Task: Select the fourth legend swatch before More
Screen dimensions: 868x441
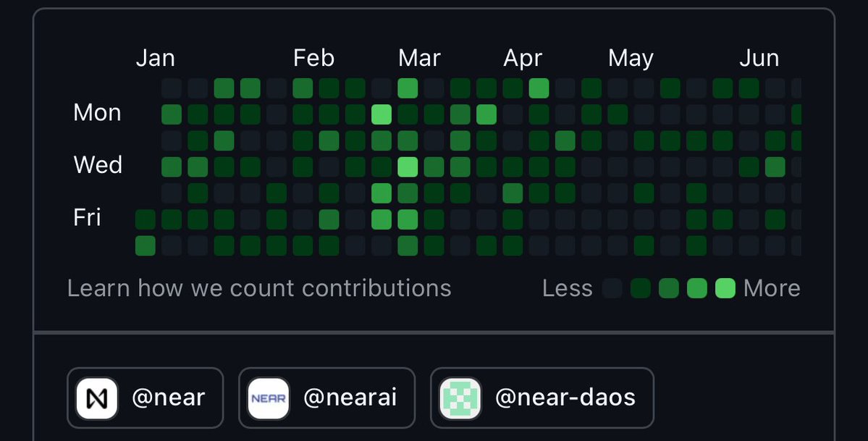Action: coord(697,289)
